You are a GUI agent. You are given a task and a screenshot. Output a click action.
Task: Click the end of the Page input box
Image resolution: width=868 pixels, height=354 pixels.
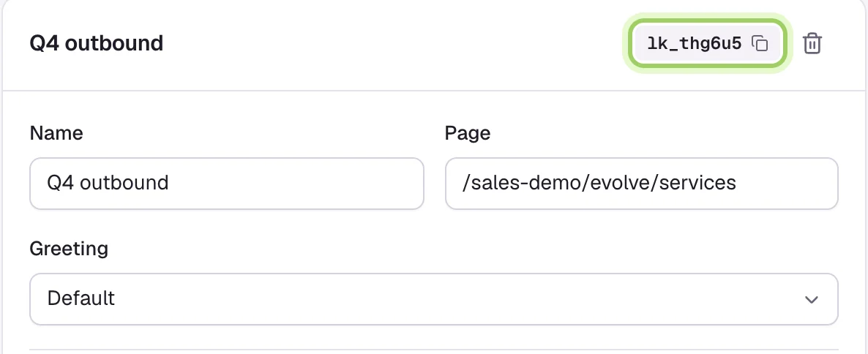click(x=819, y=184)
